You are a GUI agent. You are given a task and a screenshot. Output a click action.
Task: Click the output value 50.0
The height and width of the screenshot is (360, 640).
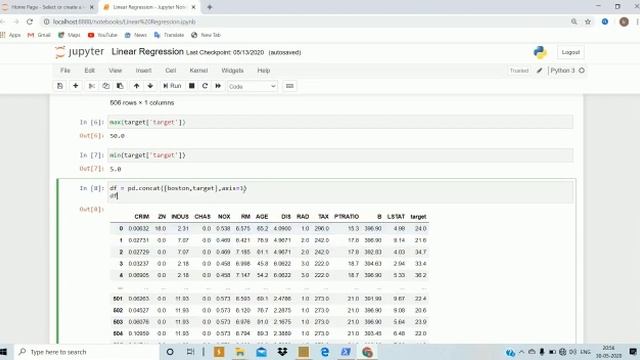[x=117, y=136]
